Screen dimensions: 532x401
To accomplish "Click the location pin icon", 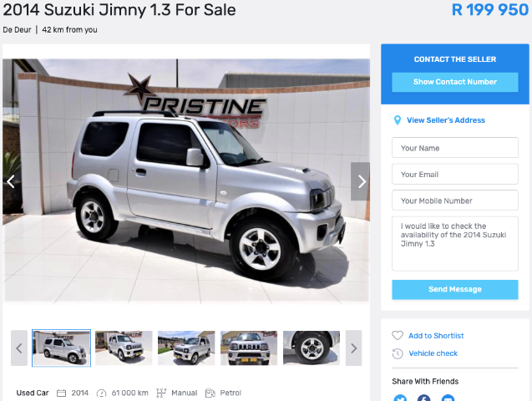I will coord(397,120).
